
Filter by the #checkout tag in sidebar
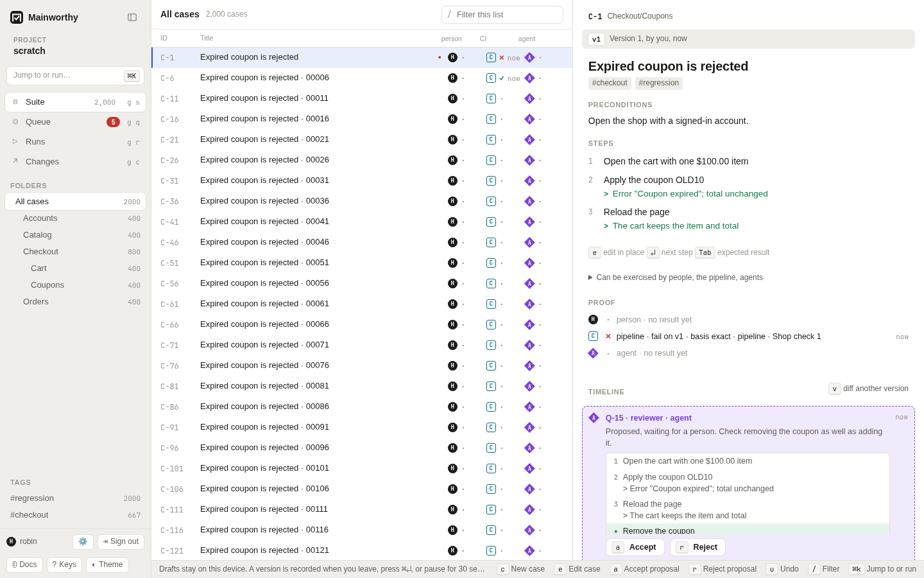[x=76, y=515]
